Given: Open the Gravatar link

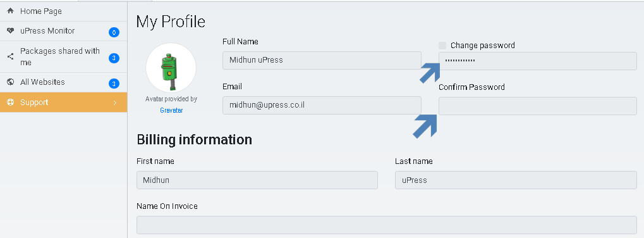Looking at the screenshot, I should point(171,111).
